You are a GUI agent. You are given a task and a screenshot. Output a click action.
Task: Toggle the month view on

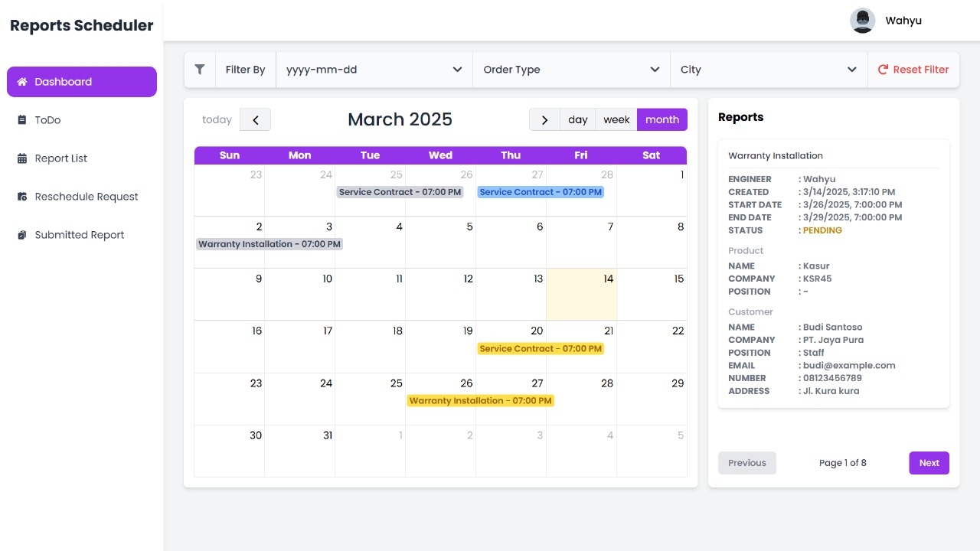coord(661,119)
